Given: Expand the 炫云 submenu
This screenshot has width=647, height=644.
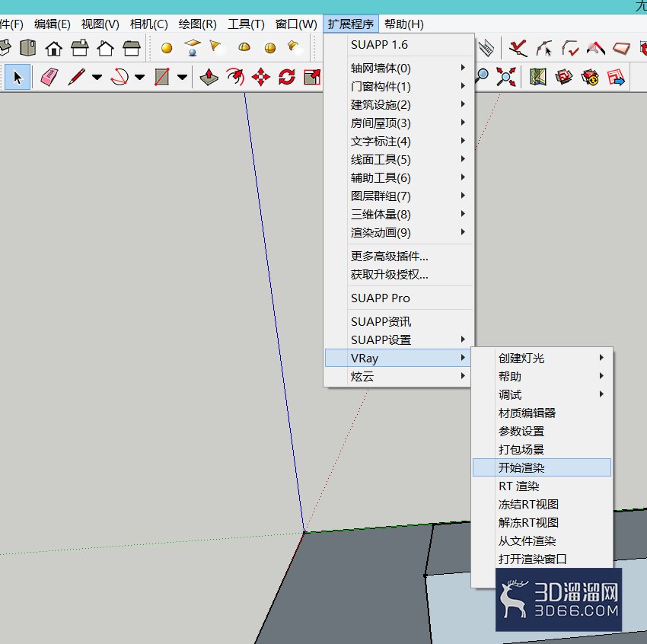Looking at the screenshot, I should [x=399, y=376].
